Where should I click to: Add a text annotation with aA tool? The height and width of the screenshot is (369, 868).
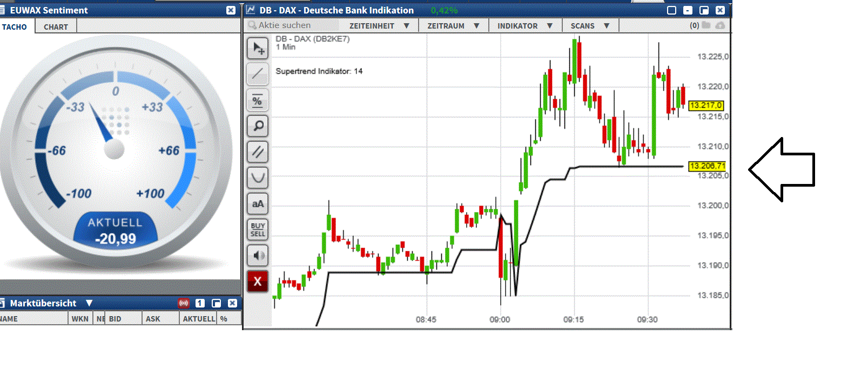258,204
